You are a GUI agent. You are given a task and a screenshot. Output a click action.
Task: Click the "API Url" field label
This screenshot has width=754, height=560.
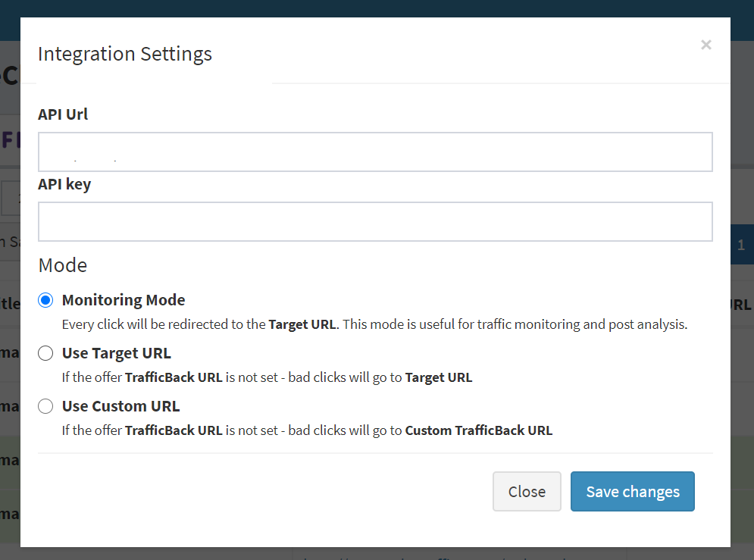click(63, 114)
